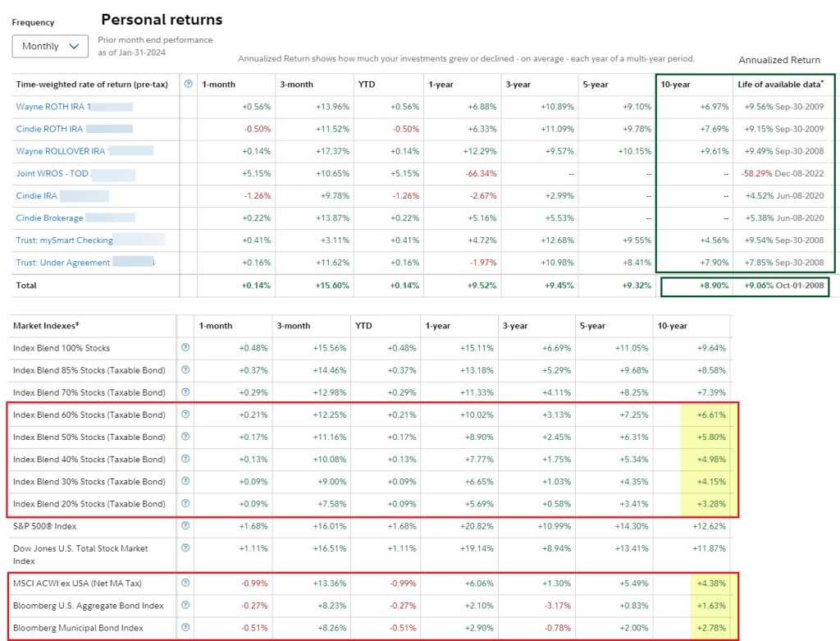Open Trust: Under Agreement account link
This screenshot has height=641, width=840.
point(62,263)
